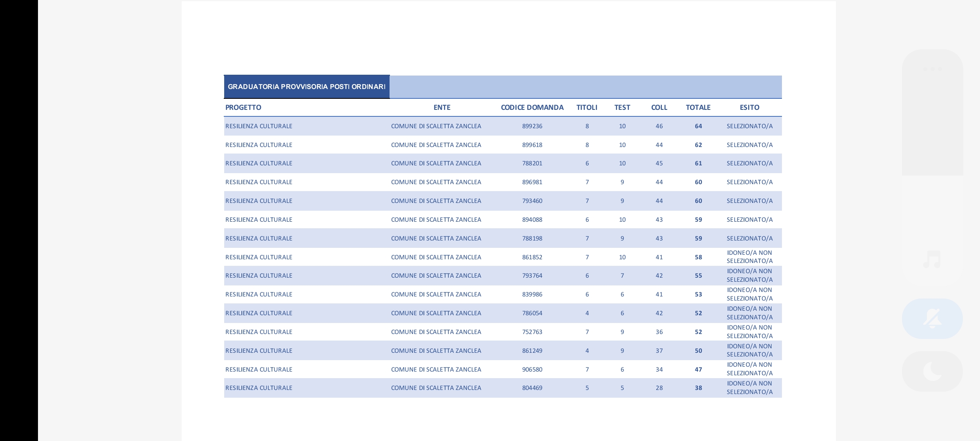This screenshot has height=441, width=980.
Task: Select application code 899236
Action: 532,126
